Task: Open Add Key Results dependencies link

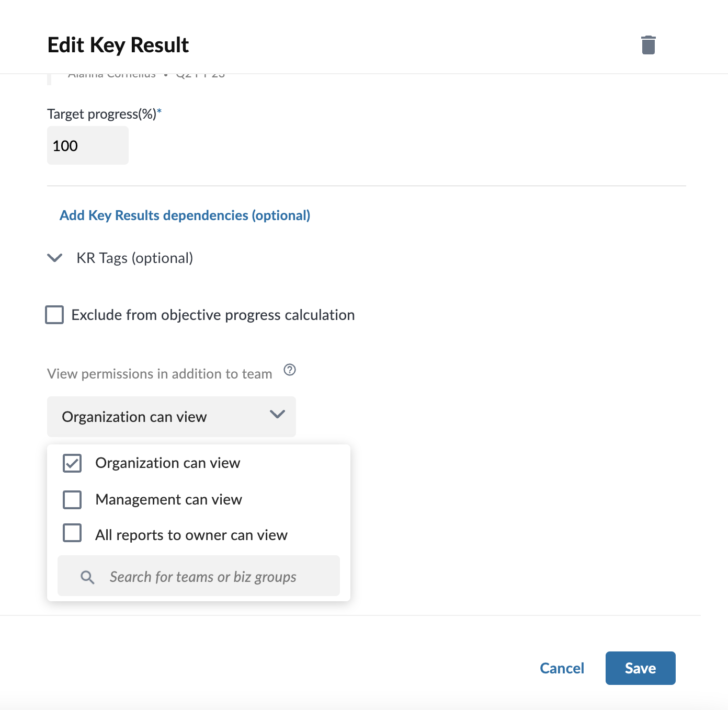Action: click(185, 215)
